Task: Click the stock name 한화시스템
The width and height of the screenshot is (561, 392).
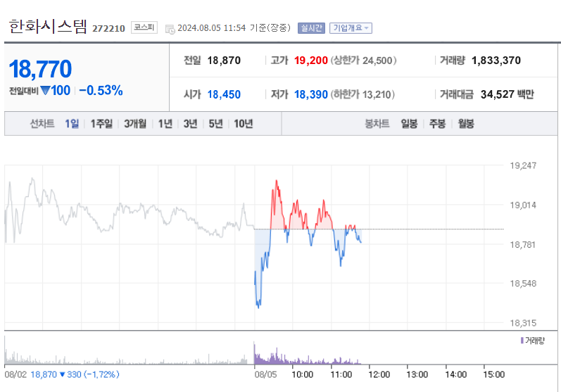Action: 48,27
